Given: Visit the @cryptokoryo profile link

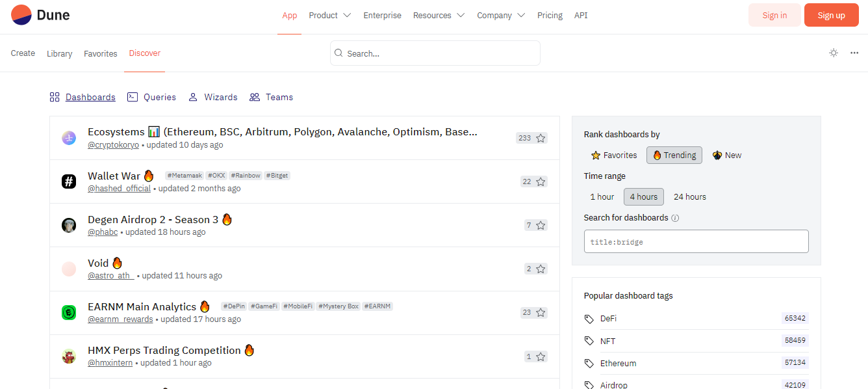Looking at the screenshot, I should pos(113,145).
